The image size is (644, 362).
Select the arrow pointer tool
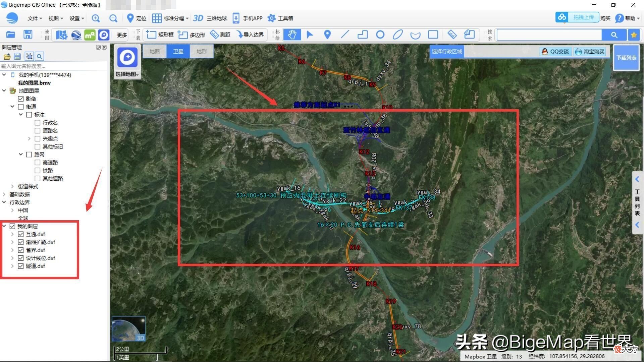[x=310, y=35]
